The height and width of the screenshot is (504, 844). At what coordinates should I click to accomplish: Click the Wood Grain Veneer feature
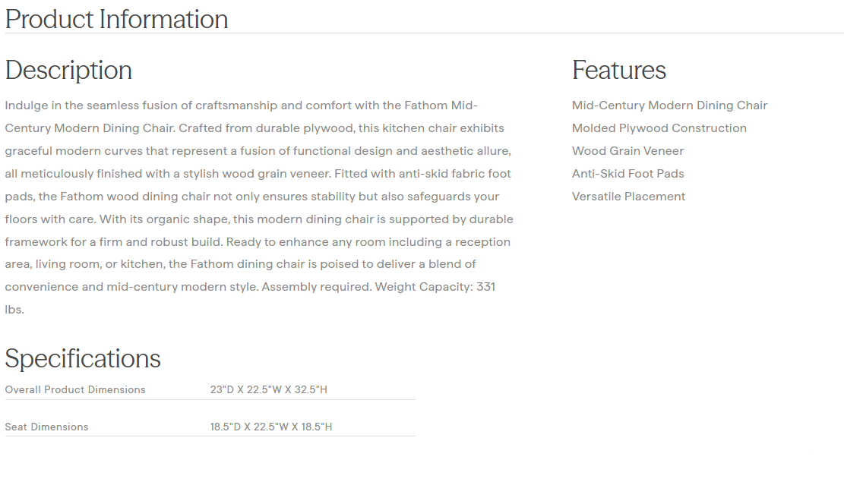tap(627, 151)
